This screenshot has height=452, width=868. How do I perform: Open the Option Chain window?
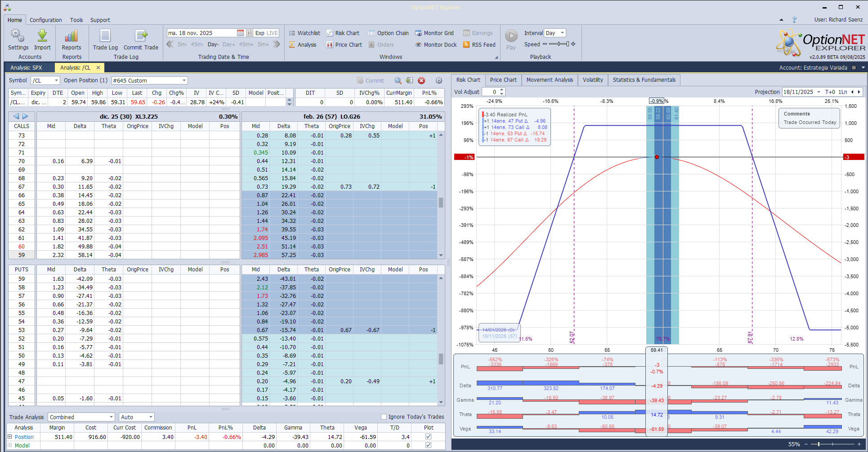(389, 33)
